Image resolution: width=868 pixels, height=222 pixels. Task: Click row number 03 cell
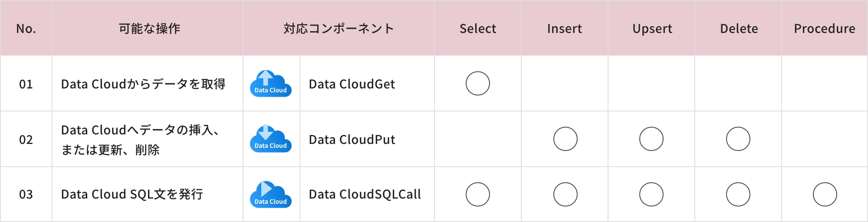click(x=26, y=194)
